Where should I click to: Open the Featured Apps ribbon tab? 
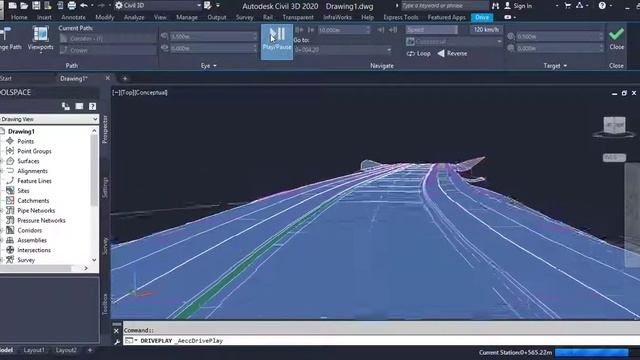[447, 17]
